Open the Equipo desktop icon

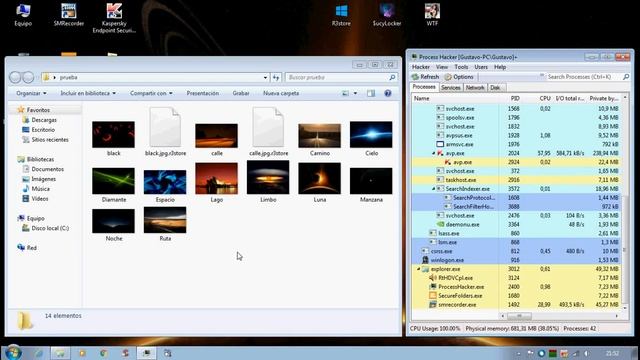click(x=23, y=15)
